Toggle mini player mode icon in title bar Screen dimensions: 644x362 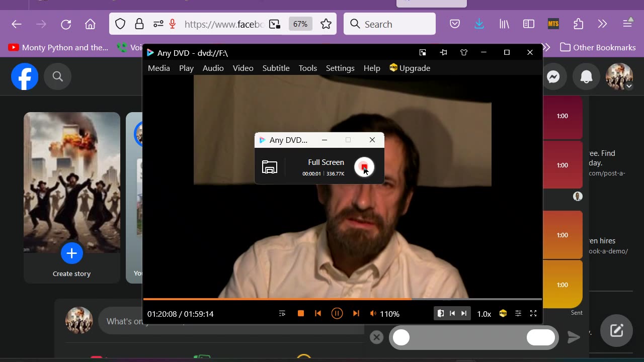click(423, 52)
